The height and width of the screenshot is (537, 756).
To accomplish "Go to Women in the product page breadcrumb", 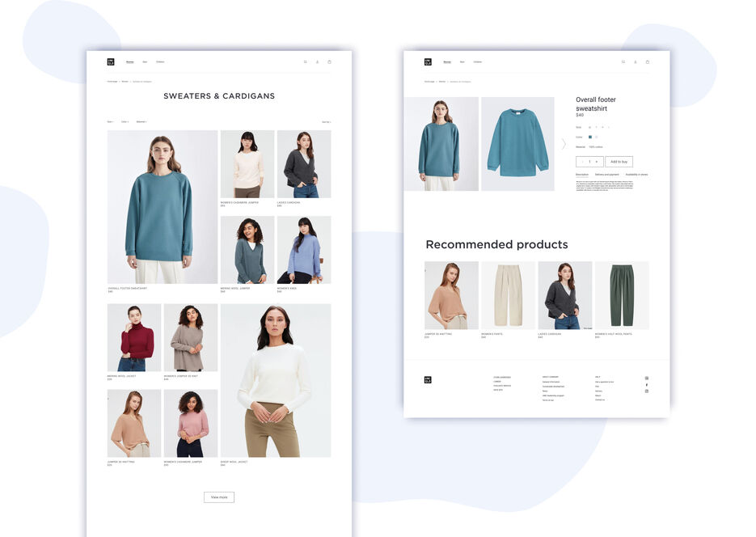I will pos(442,82).
